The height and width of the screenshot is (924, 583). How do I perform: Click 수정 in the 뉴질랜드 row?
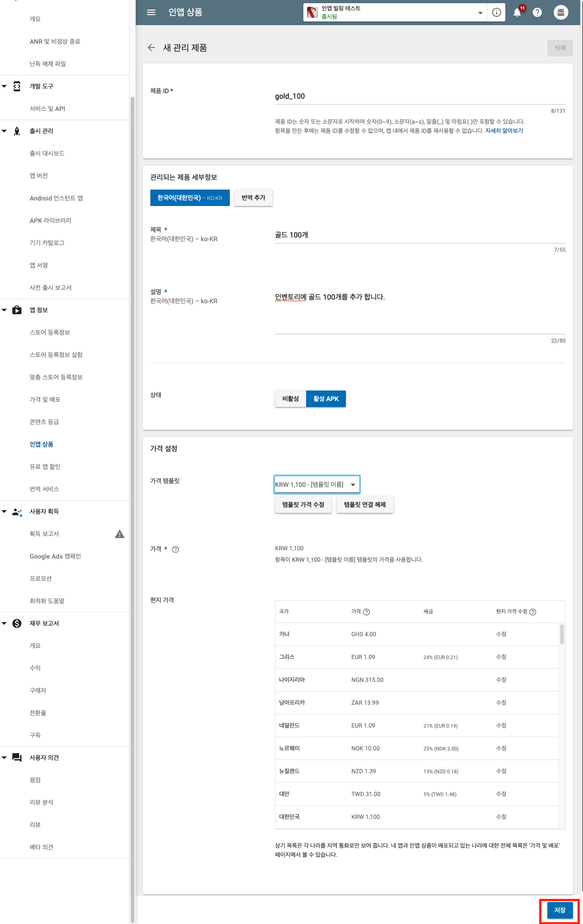click(x=501, y=771)
